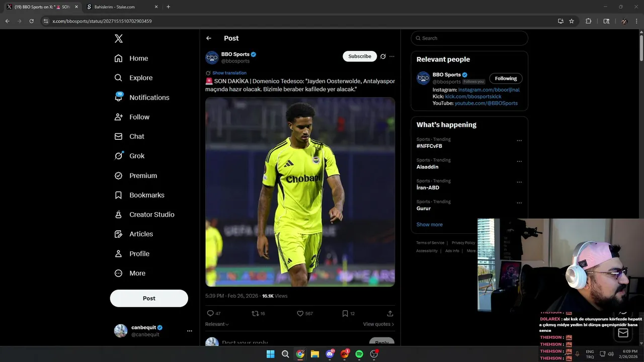The height and width of the screenshot is (362, 644).
Task: Go back with the Post arrow
Action: 209,38
